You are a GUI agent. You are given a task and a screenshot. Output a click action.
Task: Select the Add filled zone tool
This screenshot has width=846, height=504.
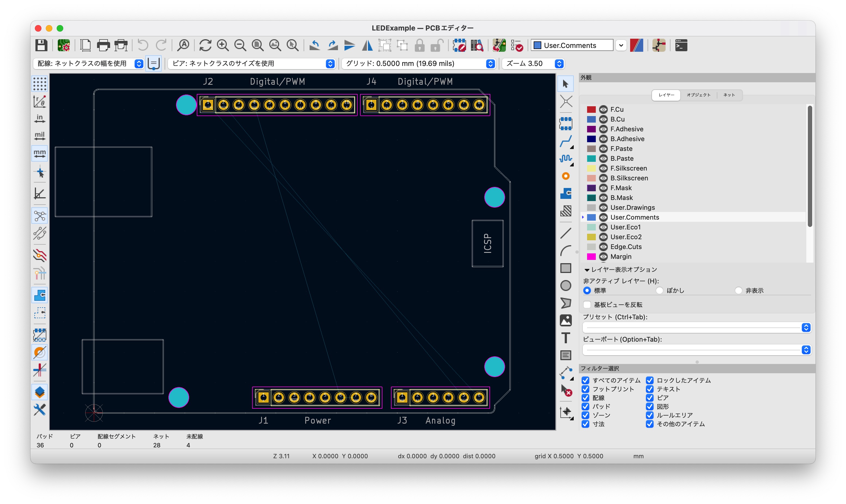(x=566, y=194)
